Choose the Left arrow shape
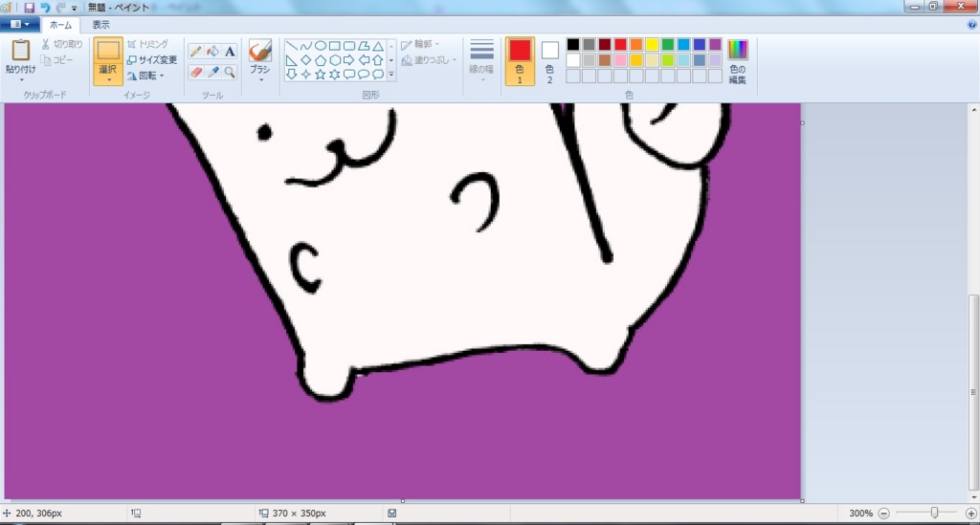The width and height of the screenshot is (980, 525). [363, 60]
